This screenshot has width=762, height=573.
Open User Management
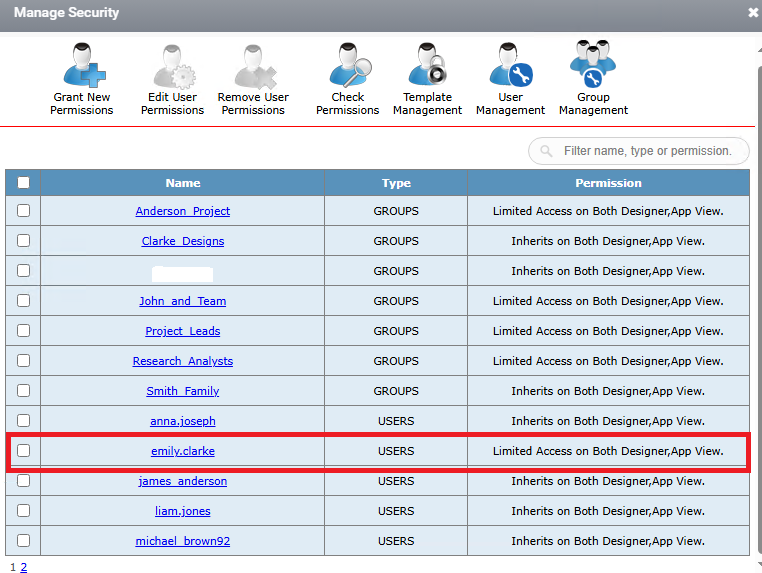point(510,79)
